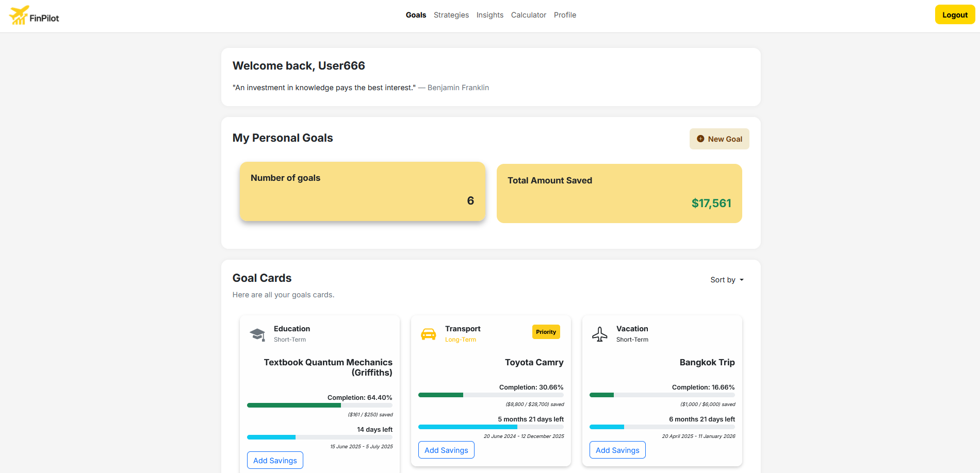Go to the Strategies page
The image size is (980, 473).
[451, 15]
